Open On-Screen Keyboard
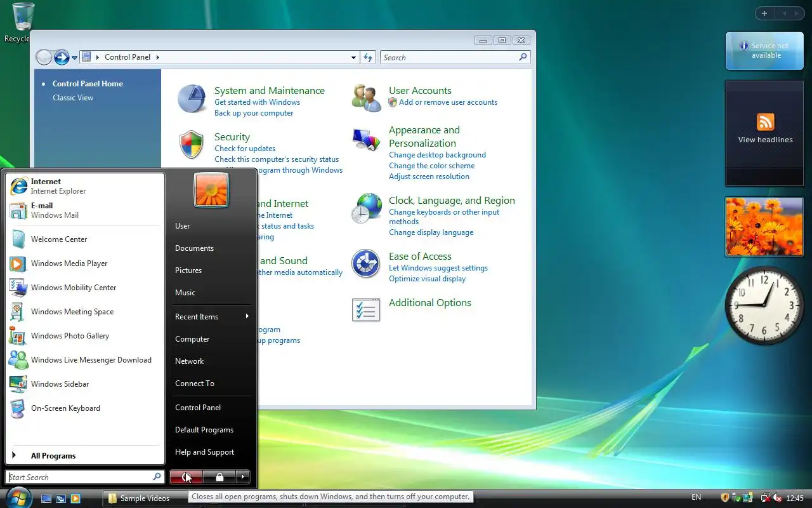Image resolution: width=812 pixels, height=508 pixels. pos(85,408)
